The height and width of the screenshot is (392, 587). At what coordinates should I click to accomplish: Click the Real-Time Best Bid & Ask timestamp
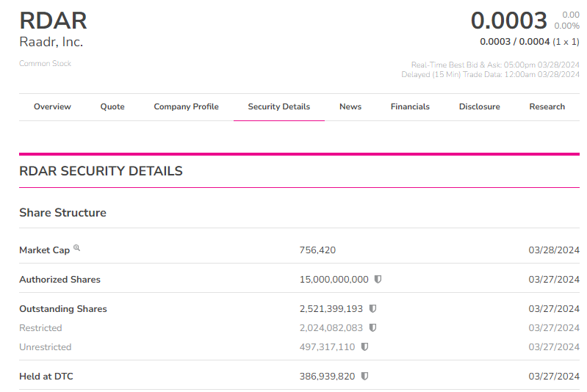pos(495,65)
